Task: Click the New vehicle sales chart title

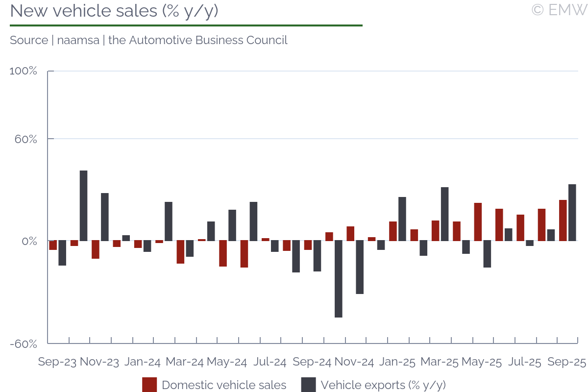Action: tap(114, 11)
